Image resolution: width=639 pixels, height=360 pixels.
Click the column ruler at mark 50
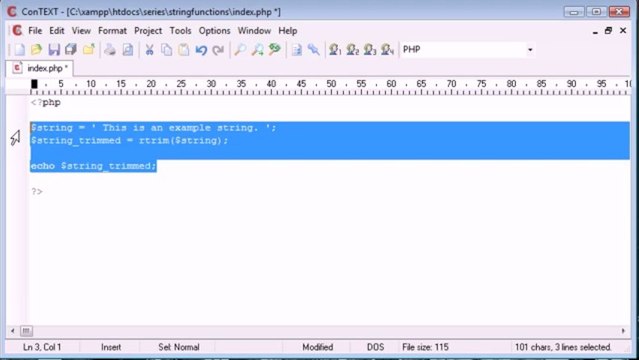click(331, 84)
